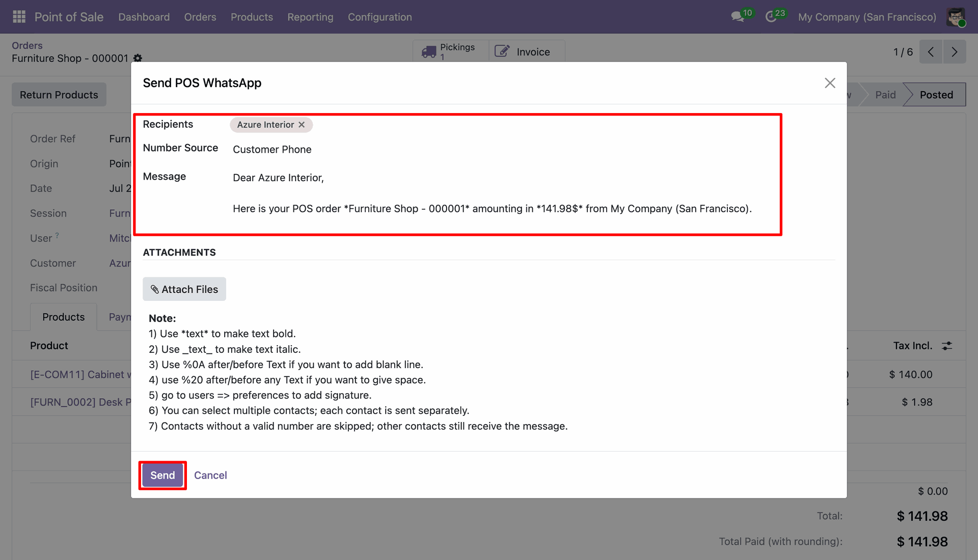Open column options icon beside Tax Incl.
Viewport: 978px width, 560px height.
pyautogui.click(x=947, y=346)
